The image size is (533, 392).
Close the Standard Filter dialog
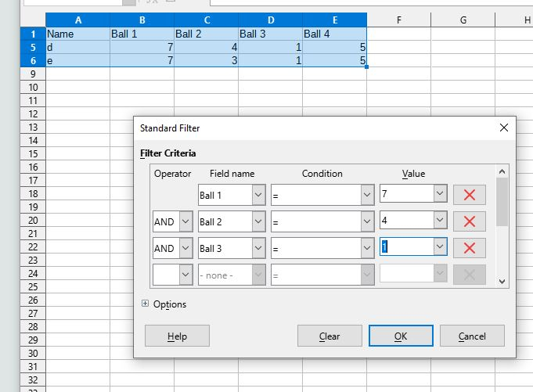pyautogui.click(x=504, y=127)
